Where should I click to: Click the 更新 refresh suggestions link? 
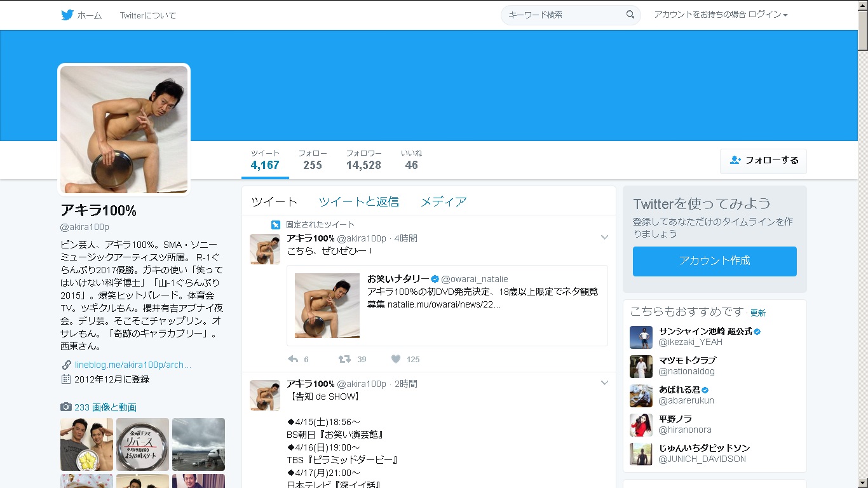pos(758,313)
